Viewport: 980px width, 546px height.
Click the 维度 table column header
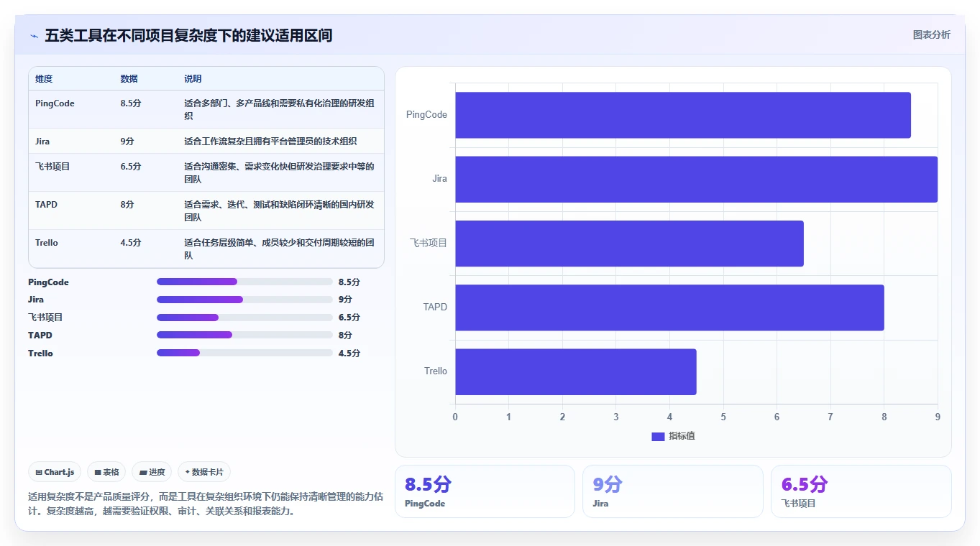point(44,79)
